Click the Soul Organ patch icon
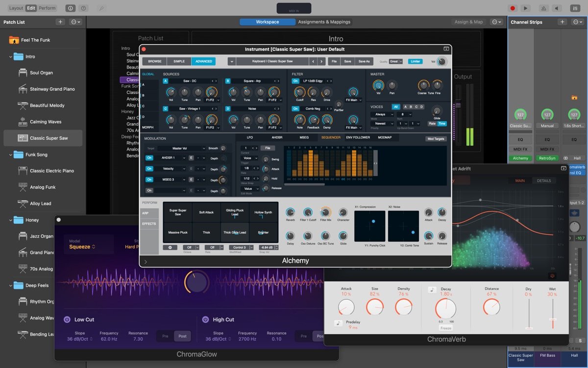 pos(23,73)
